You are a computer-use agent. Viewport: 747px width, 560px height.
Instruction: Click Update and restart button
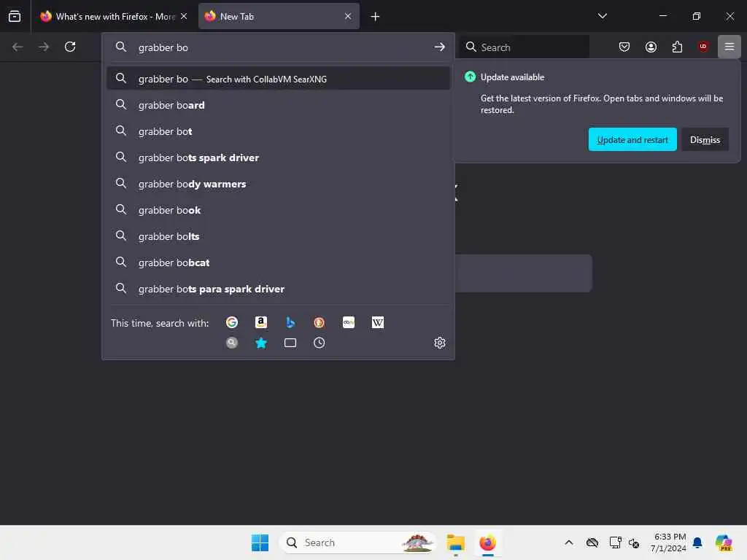(632, 139)
